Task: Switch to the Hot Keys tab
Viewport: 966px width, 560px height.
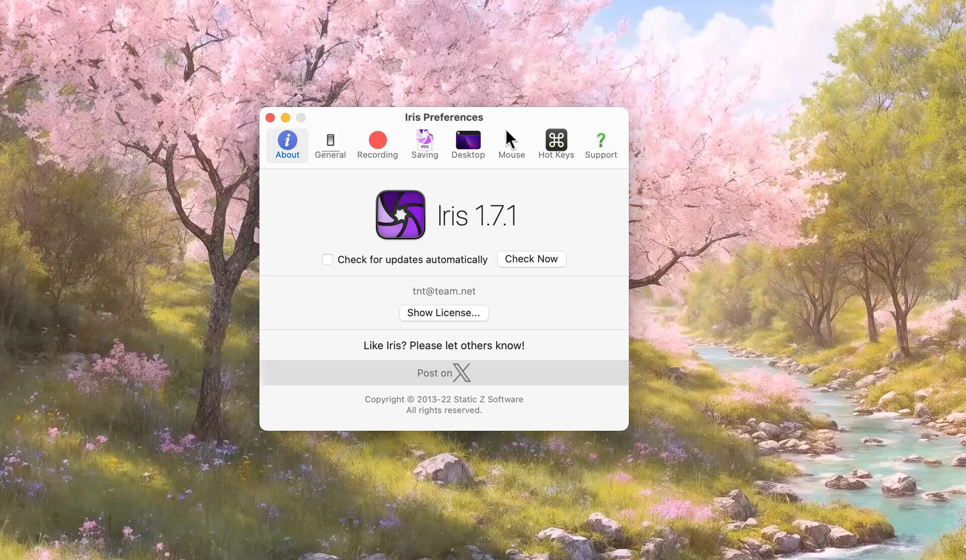Action: 556,145
